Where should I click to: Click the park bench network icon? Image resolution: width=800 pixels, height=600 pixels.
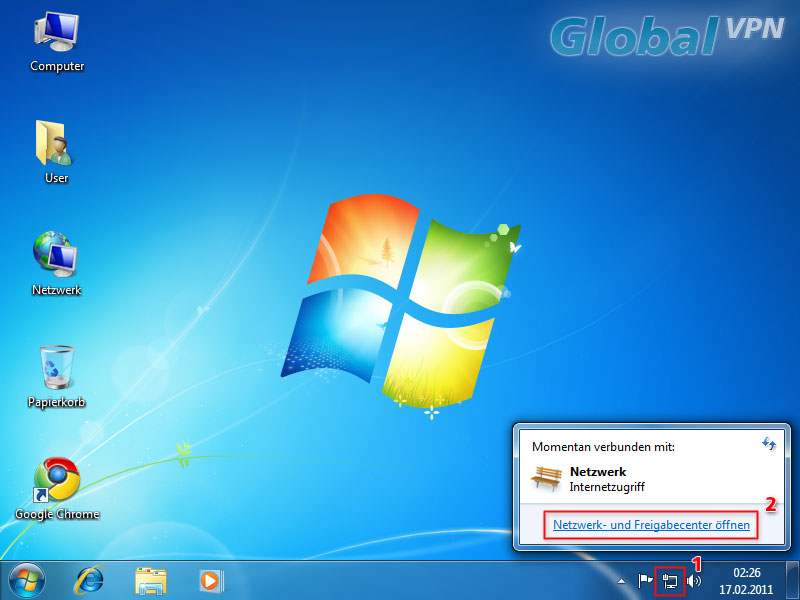click(x=547, y=478)
